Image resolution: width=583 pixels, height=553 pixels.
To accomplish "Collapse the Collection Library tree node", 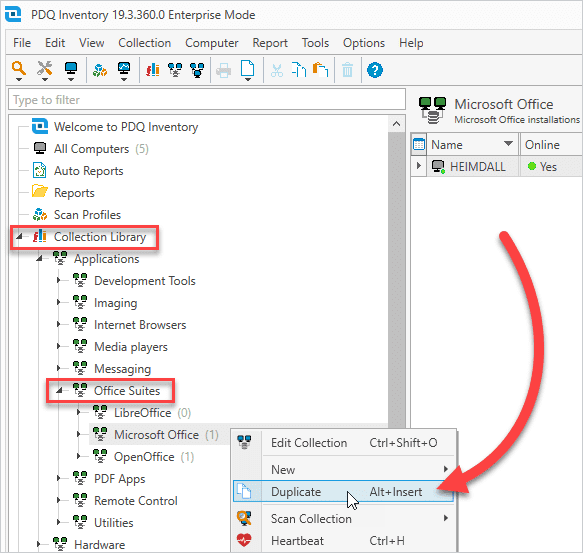I will (20, 236).
